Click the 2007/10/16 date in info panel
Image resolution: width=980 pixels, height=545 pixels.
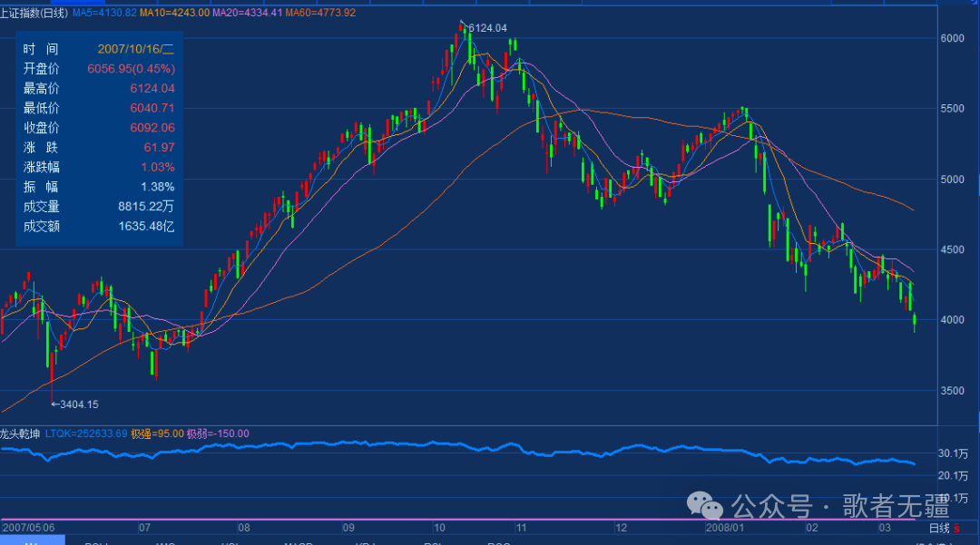[136, 49]
